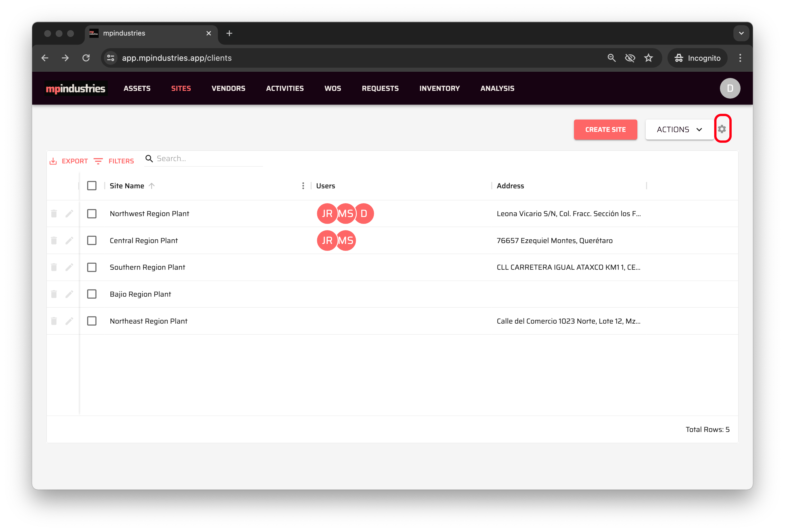Screen dimensions: 785x532
Task: Sort by Site Name arrow
Action: click(x=152, y=186)
